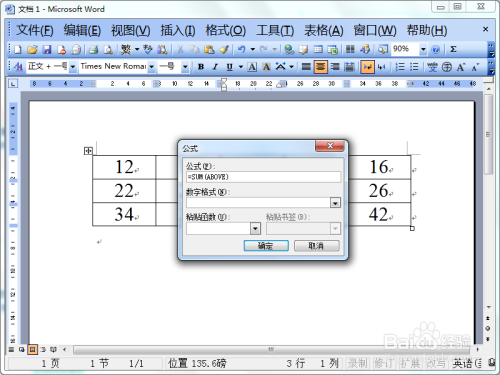Apply character border with the boxed A icon

[252, 67]
